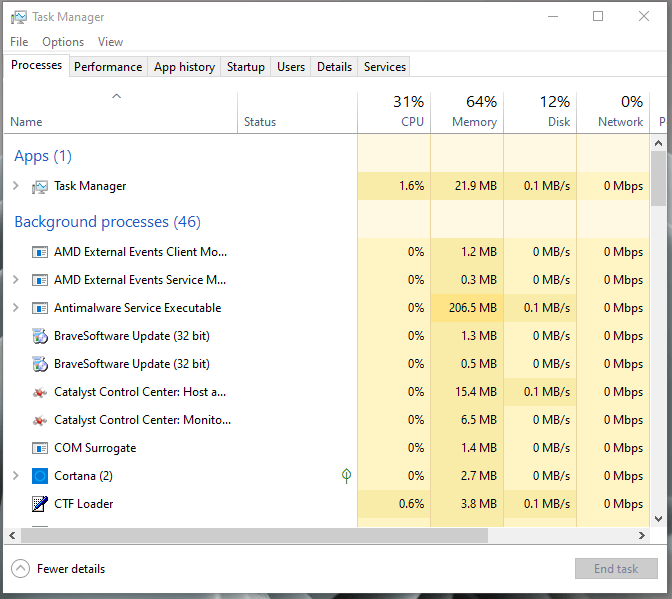
Task: Switch to the Performance tab
Action: (x=108, y=67)
